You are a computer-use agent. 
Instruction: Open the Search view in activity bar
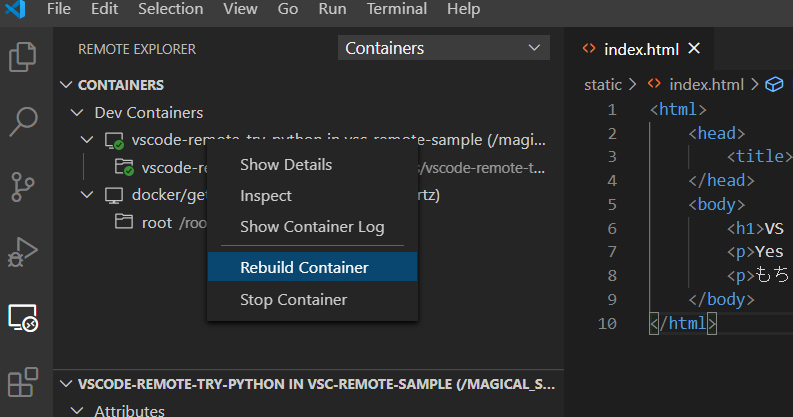[23, 122]
